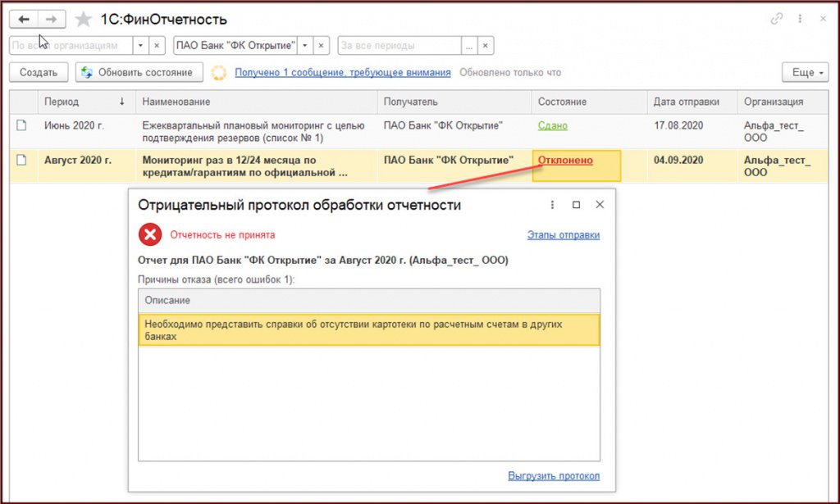The height and width of the screenshot is (504, 840).
Task: Expand the ПАО Банк "ФК Открытие" dropdown
Action: (305, 46)
